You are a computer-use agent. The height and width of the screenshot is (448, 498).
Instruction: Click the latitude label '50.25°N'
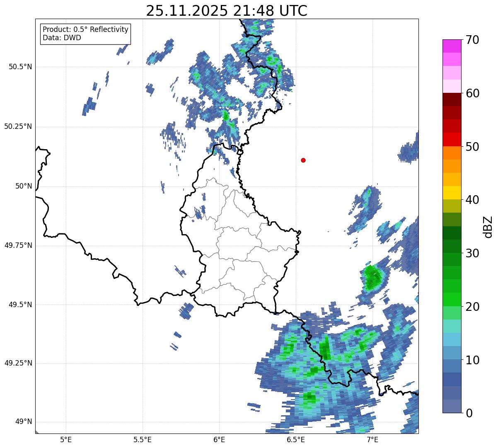tap(18, 126)
